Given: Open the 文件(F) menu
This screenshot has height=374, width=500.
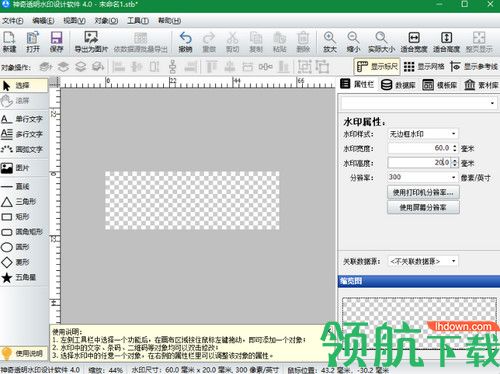Looking at the screenshot, I should point(13,21).
